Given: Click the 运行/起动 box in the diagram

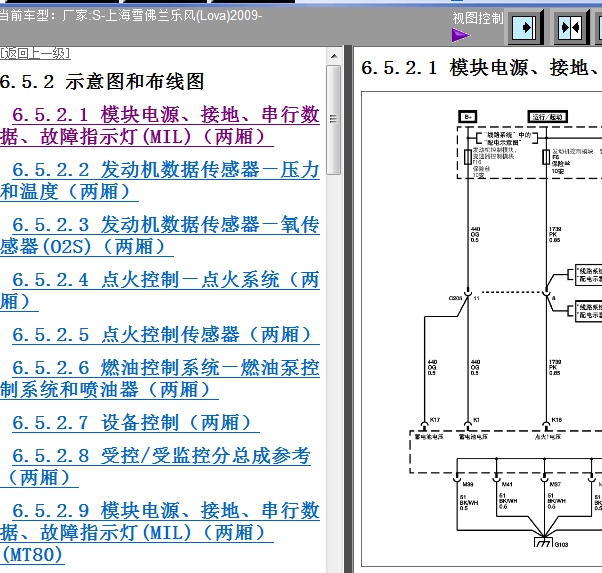Looking at the screenshot, I should [x=547, y=117].
